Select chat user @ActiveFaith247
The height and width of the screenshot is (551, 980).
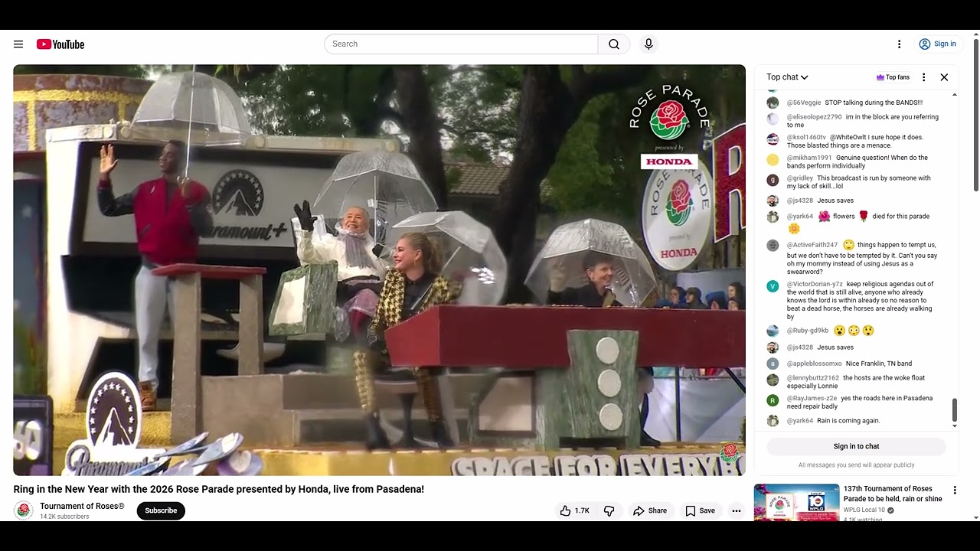pos(812,245)
